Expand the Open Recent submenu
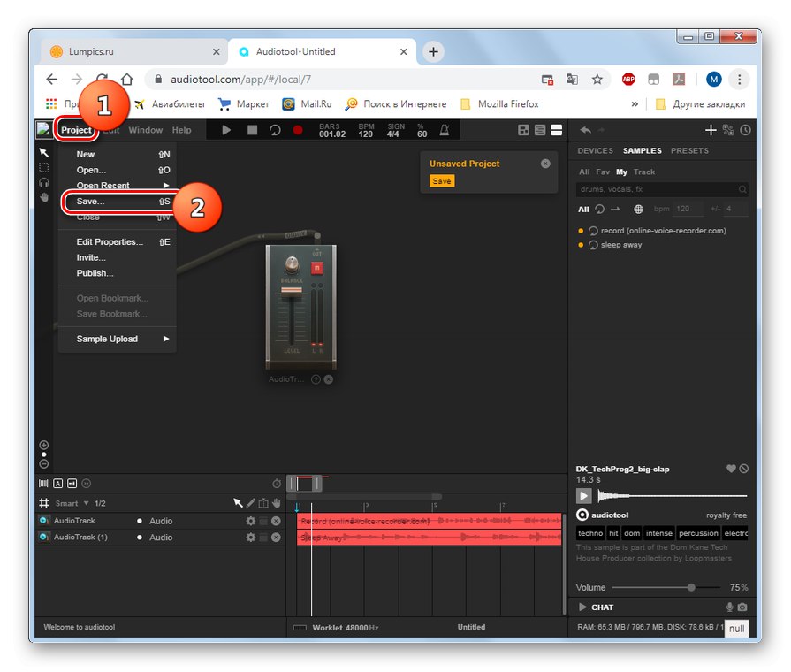 point(118,186)
